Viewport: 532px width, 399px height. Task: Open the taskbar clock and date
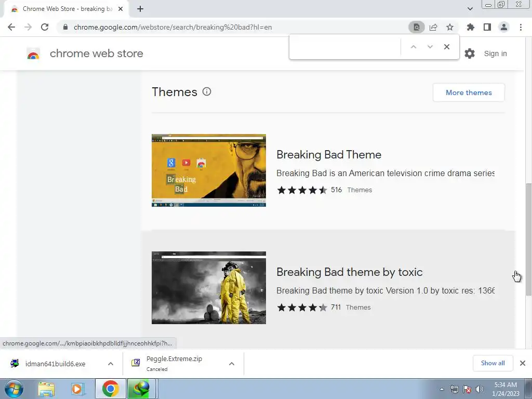click(x=506, y=389)
